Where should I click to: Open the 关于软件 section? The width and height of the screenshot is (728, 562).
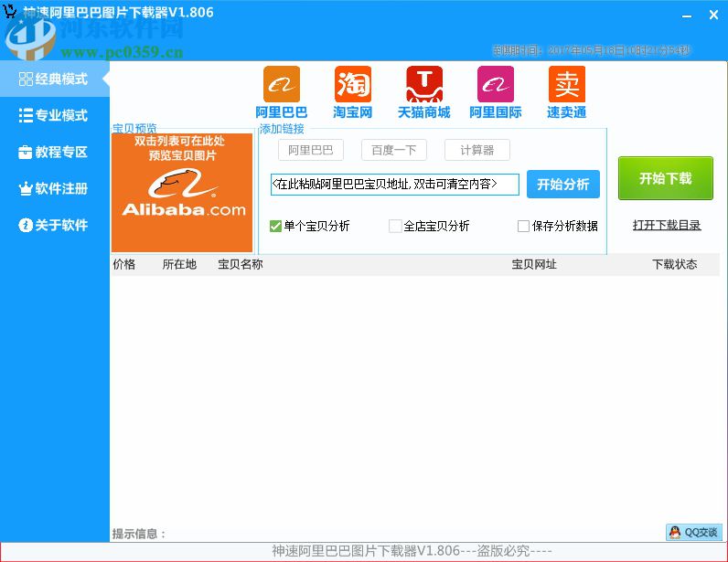tap(53, 225)
